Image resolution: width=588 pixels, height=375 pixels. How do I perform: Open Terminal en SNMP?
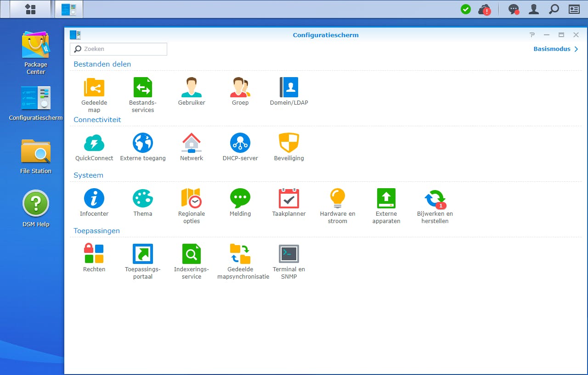(289, 254)
